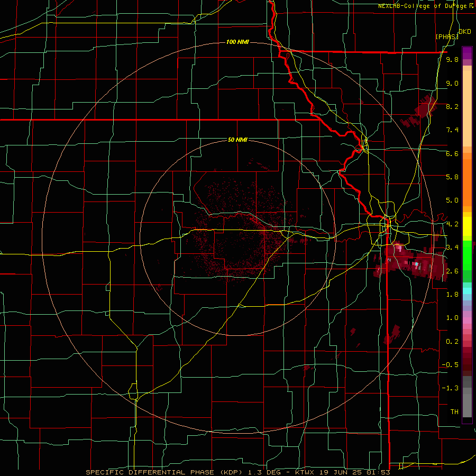This screenshot has height=476, width=476.
Task: Click the 2.6 scale value
Action: (x=452, y=271)
